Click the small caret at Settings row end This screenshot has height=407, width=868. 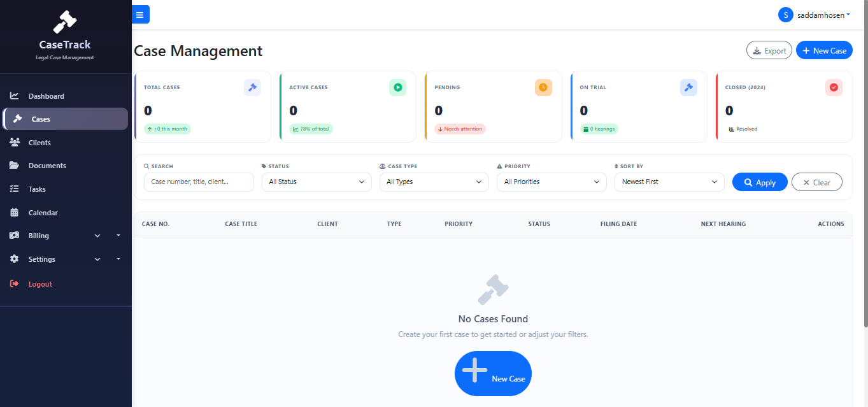[118, 259]
